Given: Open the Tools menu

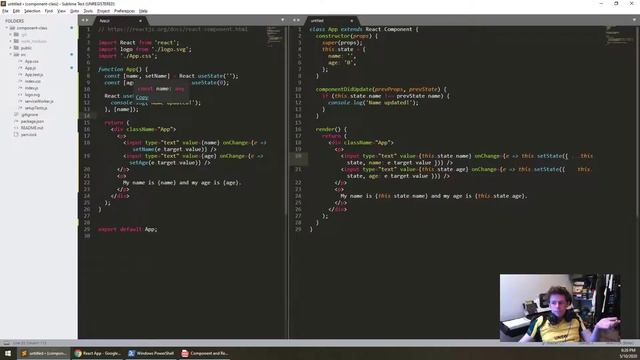Looking at the screenshot, I should [x=88, y=11].
